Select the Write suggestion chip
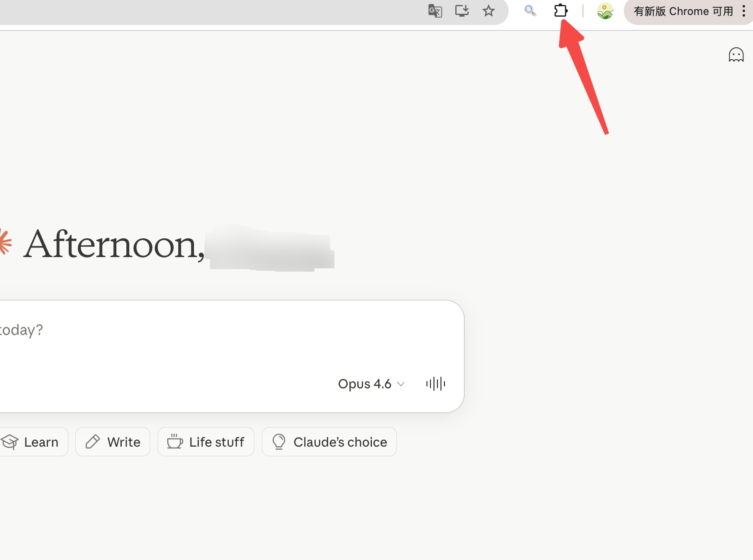Image resolution: width=753 pixels, height=560 pixels. pyautogui.click(x=113, y=442)
